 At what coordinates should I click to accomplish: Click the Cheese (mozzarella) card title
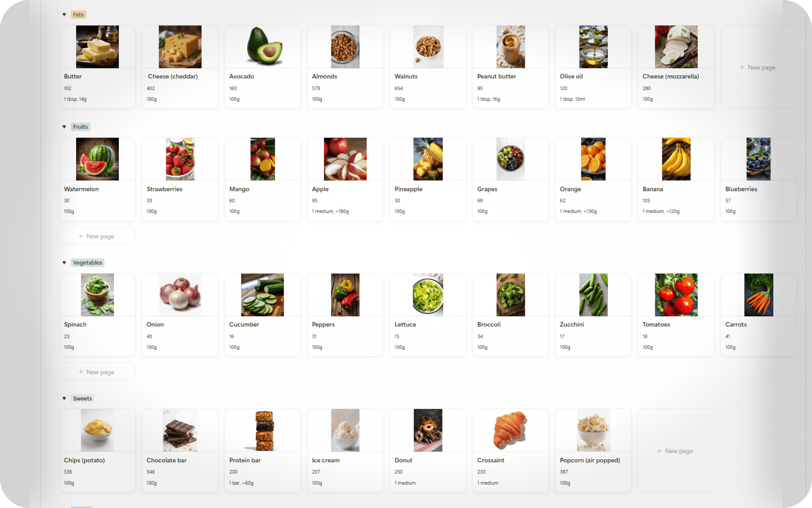click(x=670, y=77)
